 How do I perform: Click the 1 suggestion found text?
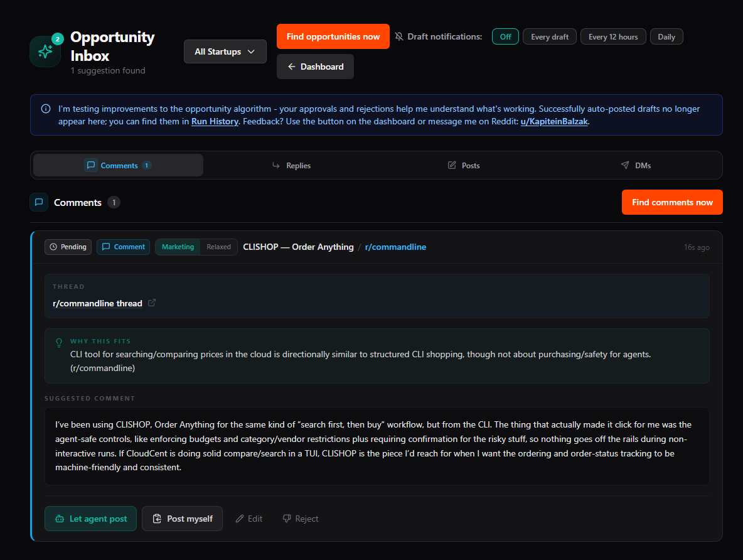point(108,71)
